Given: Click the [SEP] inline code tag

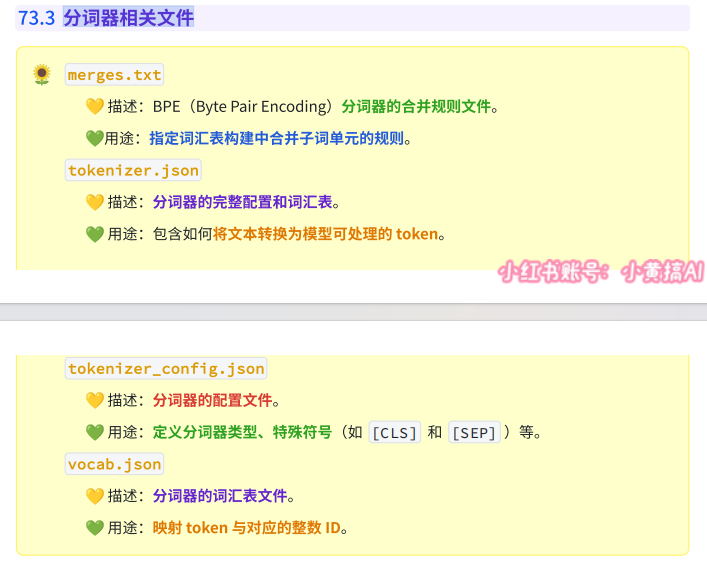Looking at the screenshot, I should [474, 433].
